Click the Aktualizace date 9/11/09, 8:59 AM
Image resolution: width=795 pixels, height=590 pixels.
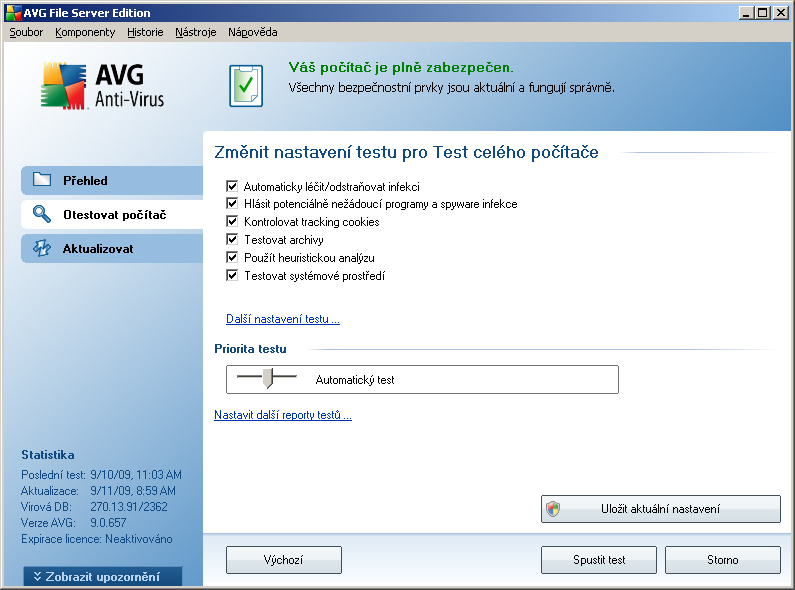click(x=133, y=490)
